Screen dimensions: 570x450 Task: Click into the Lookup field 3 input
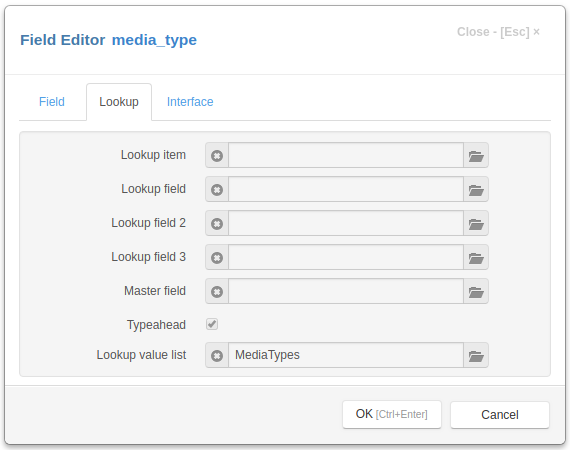click(346, 257)
